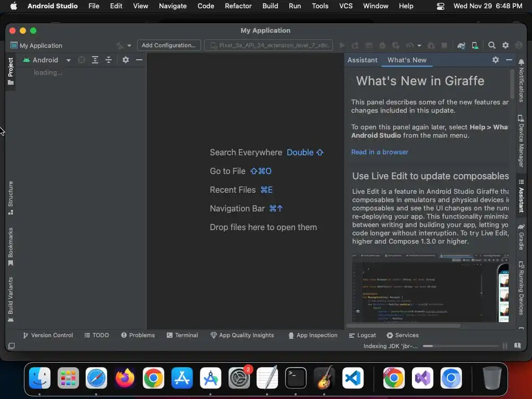Switch to the Assistant tab
Image resolution: width=532 pixels, height=399 pixels.
[362, 60]
